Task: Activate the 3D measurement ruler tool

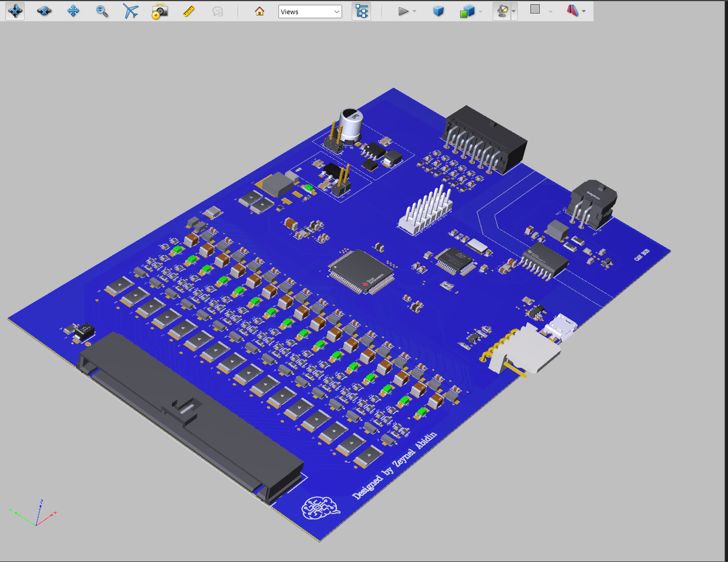Action: coord(189,11)
